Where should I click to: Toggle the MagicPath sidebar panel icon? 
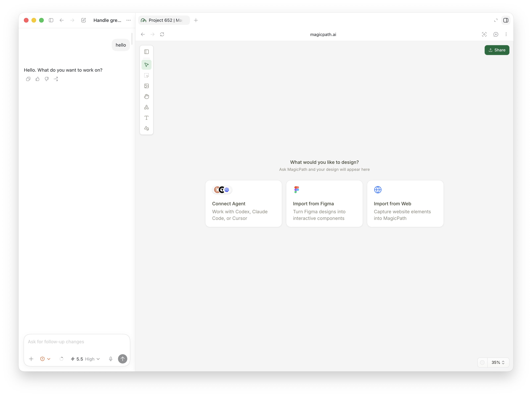146,52
